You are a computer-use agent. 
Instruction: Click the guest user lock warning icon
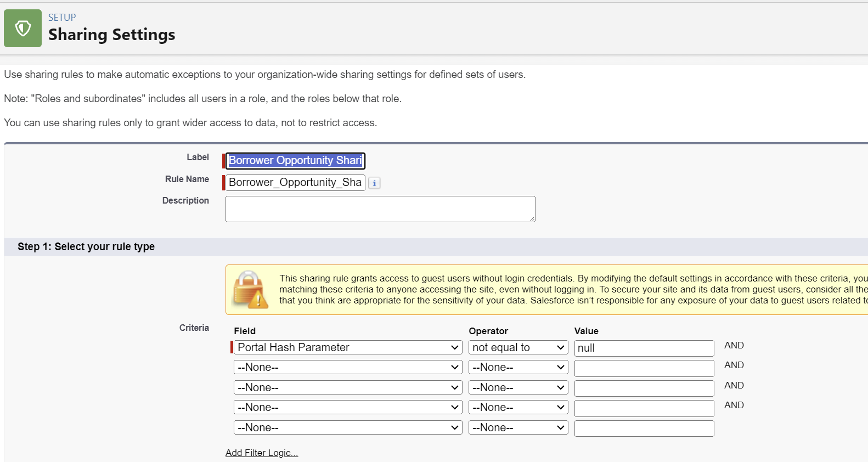pos(250,289)
